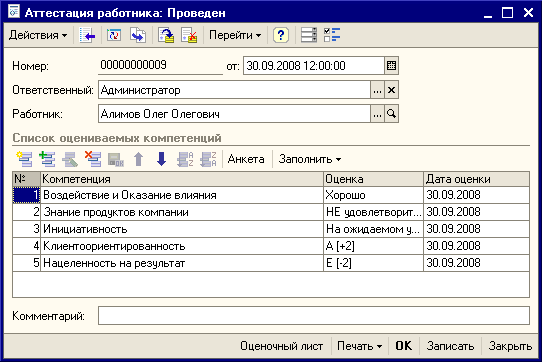
Task: Click the document icon in the title bar
Action: (x=14, y=12)
